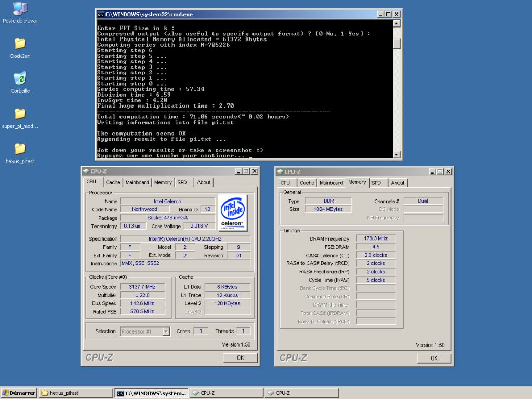This screenshot has height=399, width=532.
Task: Click the left CPU-Z window title icon
Action: pyautogui.click(x=86, y=171)
